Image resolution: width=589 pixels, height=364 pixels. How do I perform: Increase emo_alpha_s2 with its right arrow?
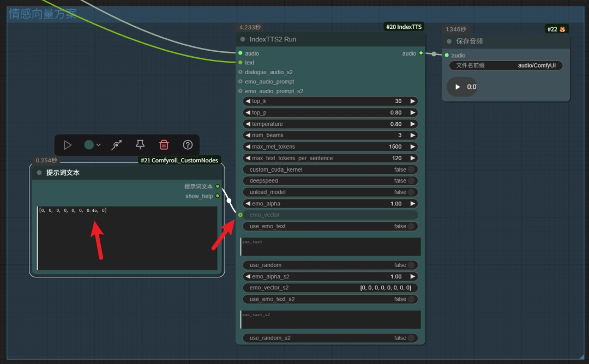pyautogui.click(x=413, y=277)
